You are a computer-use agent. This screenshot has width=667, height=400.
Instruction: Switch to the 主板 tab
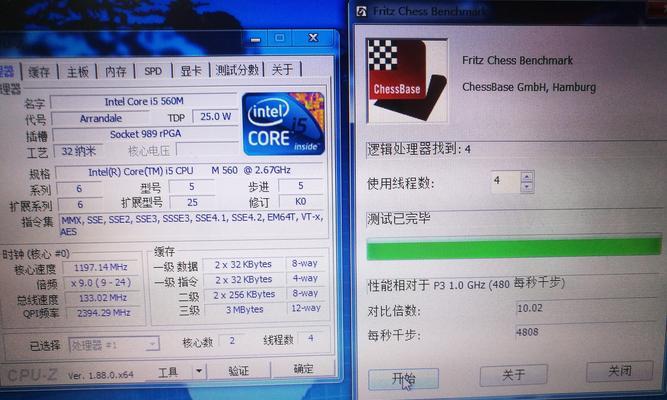pyautogui.click(x=77, y=71)
